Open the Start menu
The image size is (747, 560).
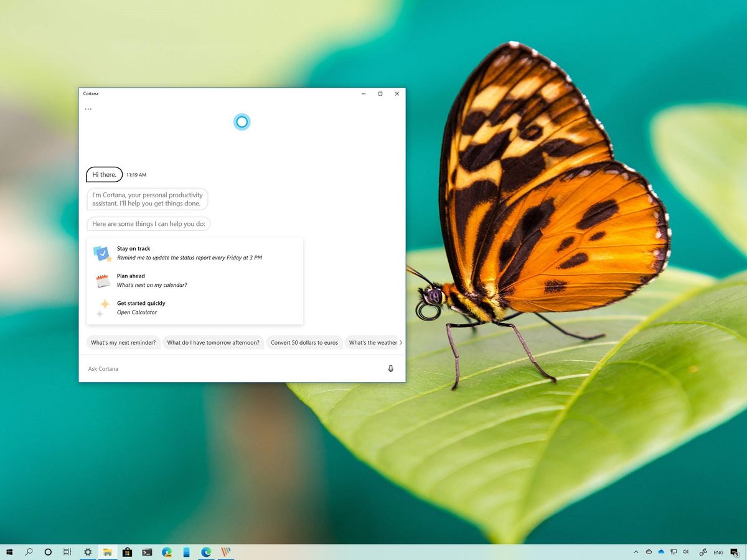[9, 552]
